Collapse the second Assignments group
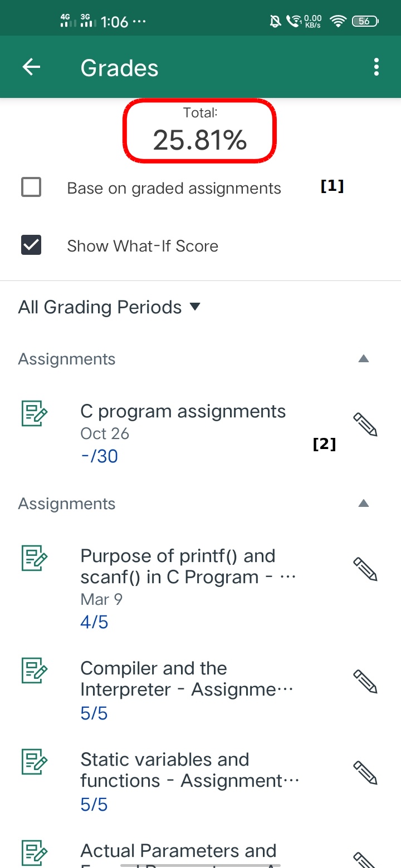The image size is (401, 868). 364,504
